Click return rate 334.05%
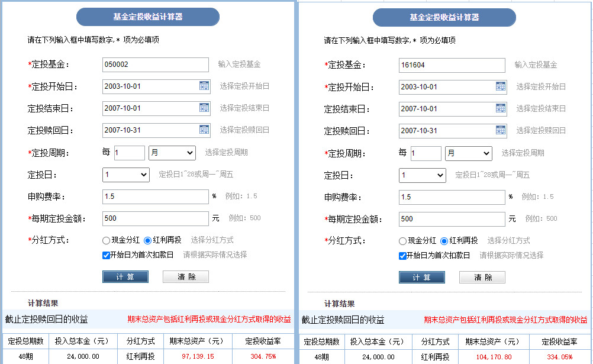This screenshot has height=364, width=593. pyautogui.click(x=560, y=357)
